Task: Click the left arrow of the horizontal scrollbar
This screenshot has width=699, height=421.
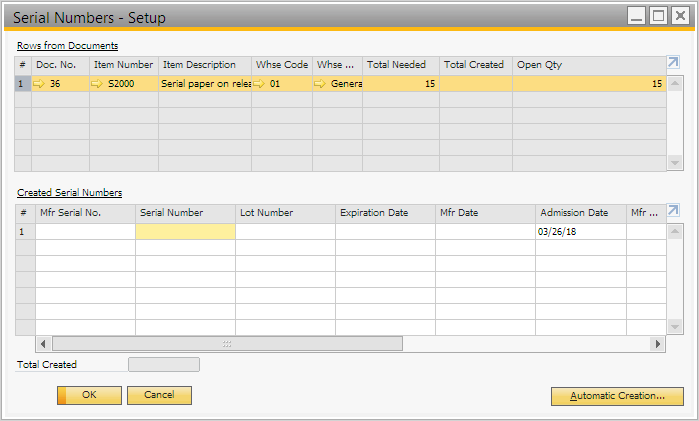Action: (44, 344)
